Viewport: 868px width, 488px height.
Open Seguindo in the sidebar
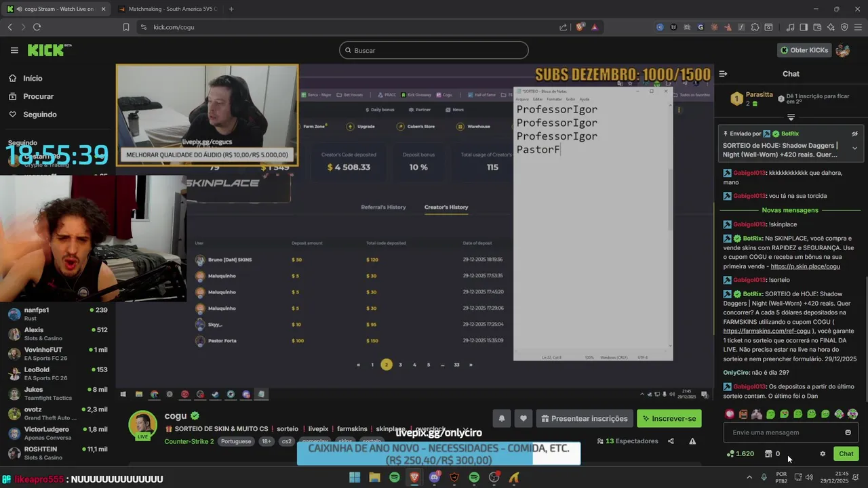tap(40, 115)
